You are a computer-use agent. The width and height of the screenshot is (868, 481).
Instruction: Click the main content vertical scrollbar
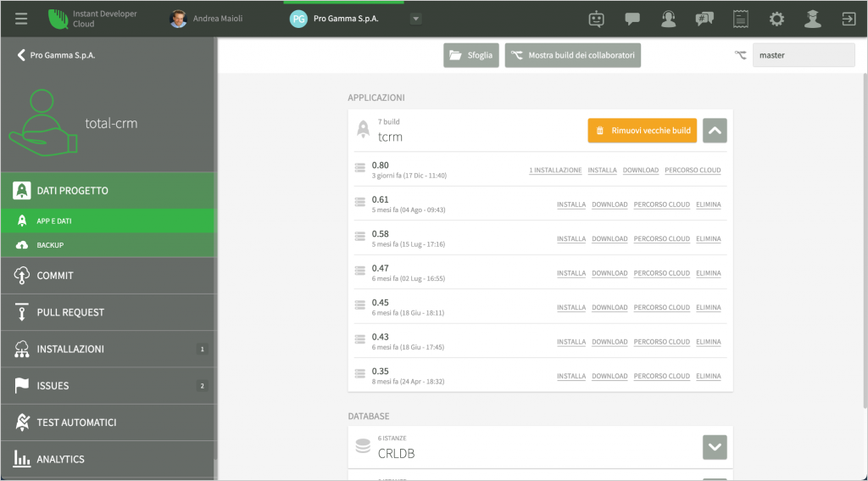pyautogui.click(x=864, y=241)
